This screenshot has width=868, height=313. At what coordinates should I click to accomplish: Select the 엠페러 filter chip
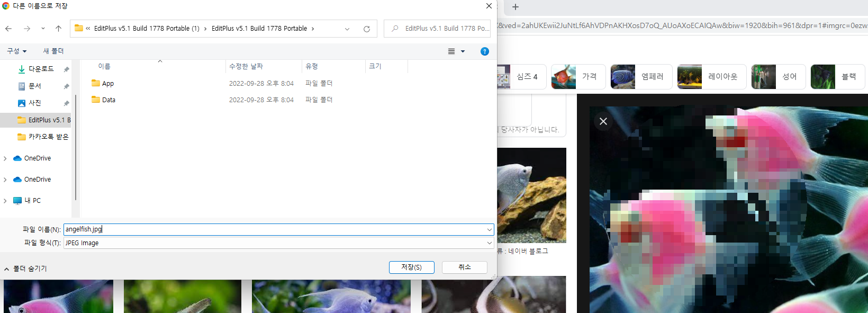pyautogui.click(x=641, y=77)
